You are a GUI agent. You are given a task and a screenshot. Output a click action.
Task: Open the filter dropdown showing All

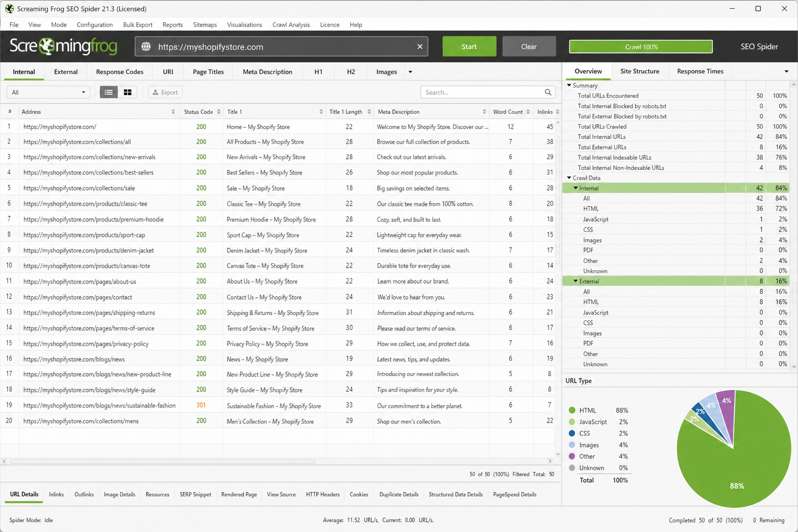tap(48, 92)
